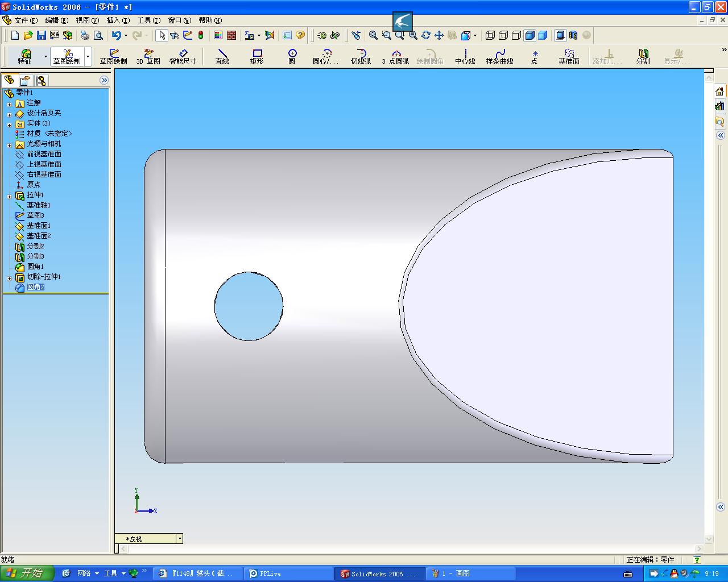This screenshot has width=728, height=582.
Task: Click the 基准面 plane tool
Action: [x=569, y=56]
